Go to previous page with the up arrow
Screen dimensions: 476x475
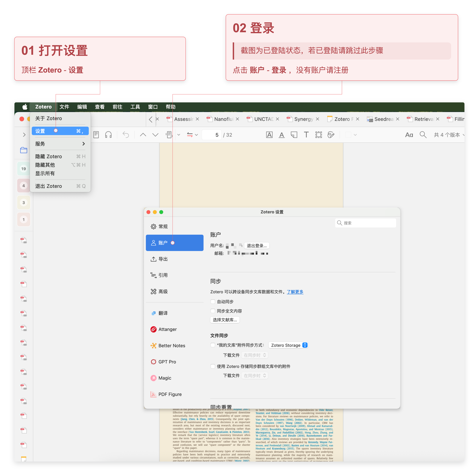[143, 135]
